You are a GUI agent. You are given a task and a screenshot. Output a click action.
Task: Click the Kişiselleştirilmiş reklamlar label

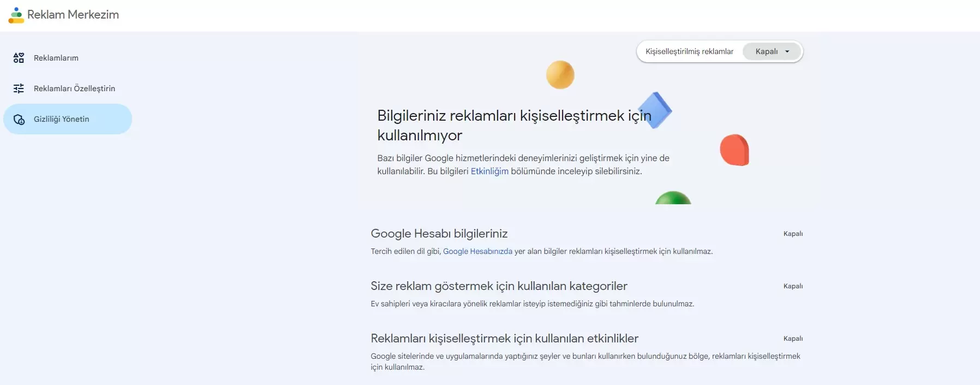click(689, 51)
